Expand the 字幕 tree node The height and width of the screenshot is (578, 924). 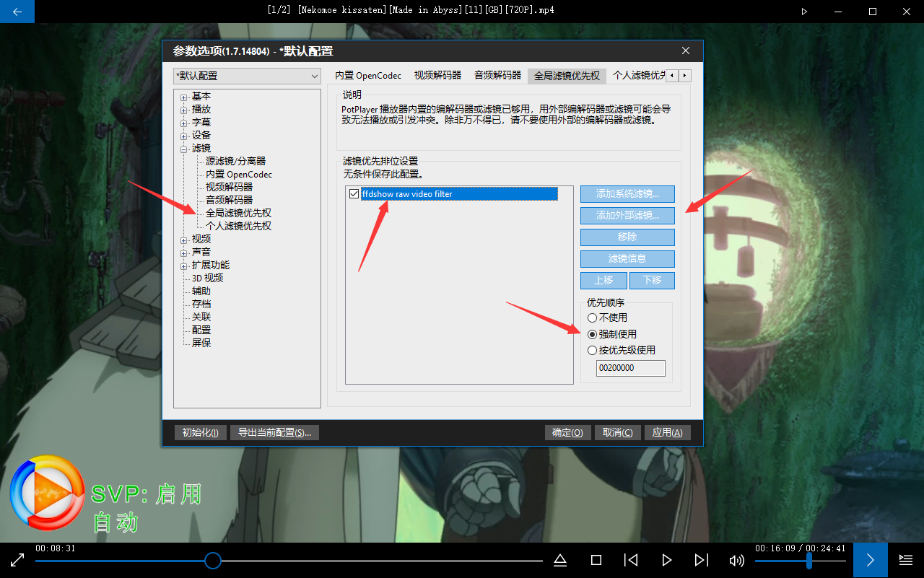184,123
